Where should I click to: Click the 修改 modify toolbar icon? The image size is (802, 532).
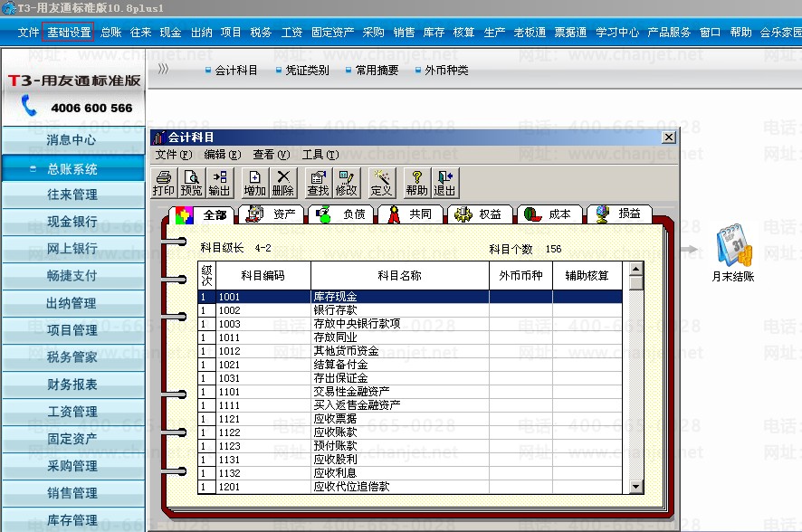(x=347, y=183)
